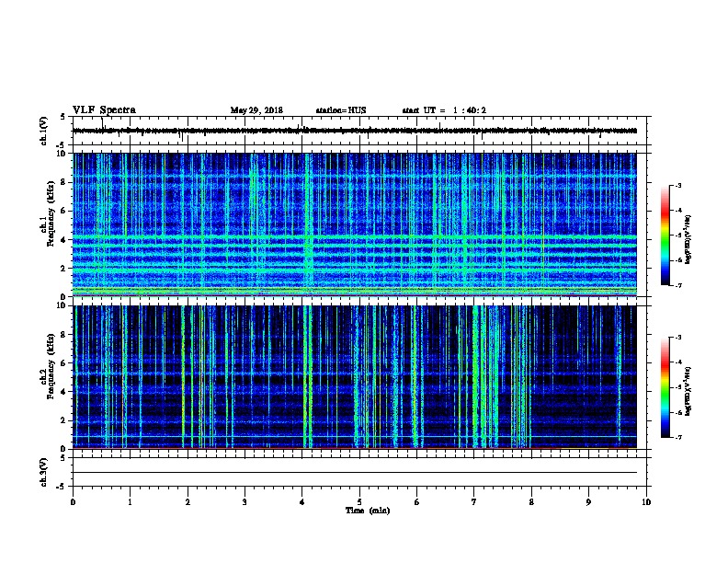
Task: Click the time axis tick label '10'
Action: click(x=646, y=501)
